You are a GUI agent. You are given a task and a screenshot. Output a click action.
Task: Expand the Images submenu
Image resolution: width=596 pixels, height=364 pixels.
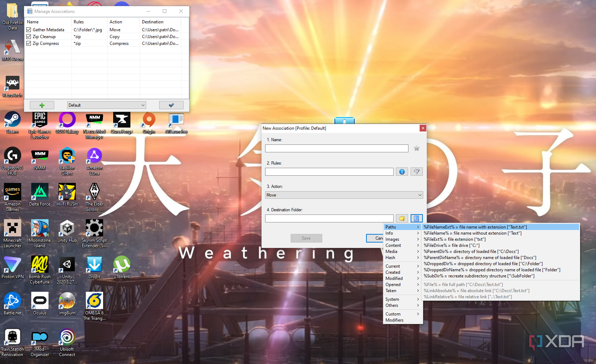pyautogui.click(x=403, y=239)
